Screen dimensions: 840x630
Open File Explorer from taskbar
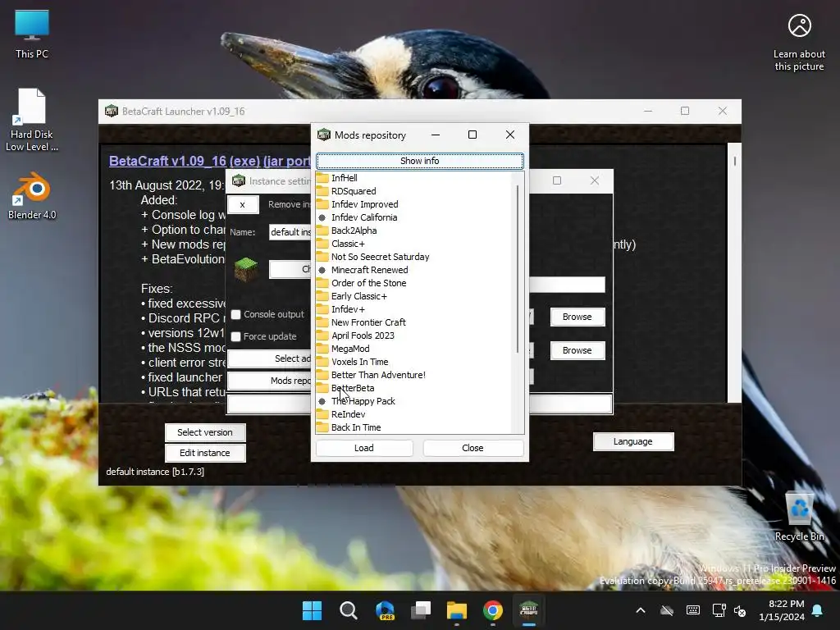[x=457, y=610]
